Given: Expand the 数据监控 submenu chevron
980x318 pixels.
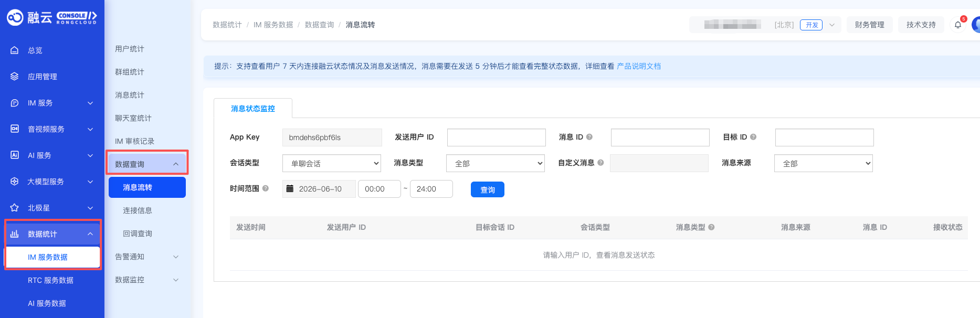Looking at the screenshot, I should [x=176, y=280].
